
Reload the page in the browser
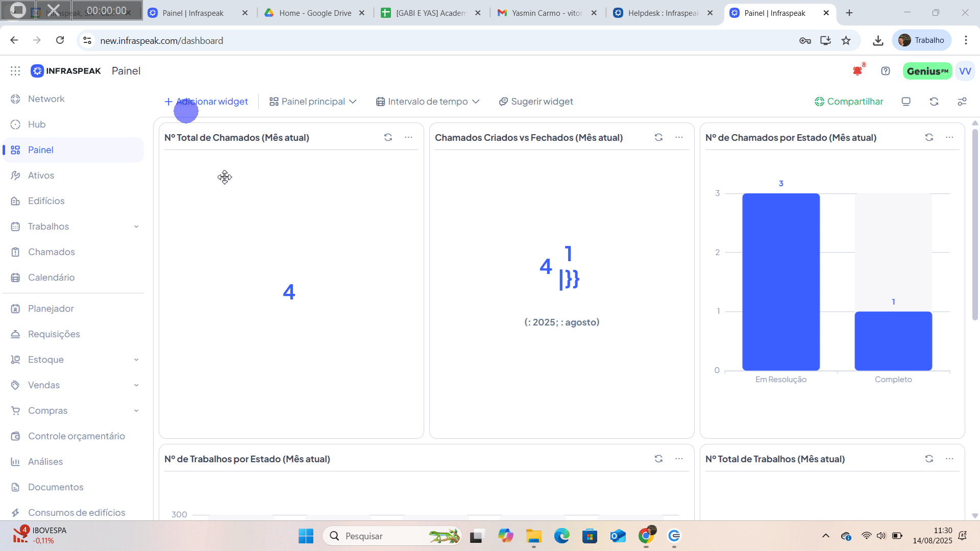pyautogui.click(x=60, y=40)
